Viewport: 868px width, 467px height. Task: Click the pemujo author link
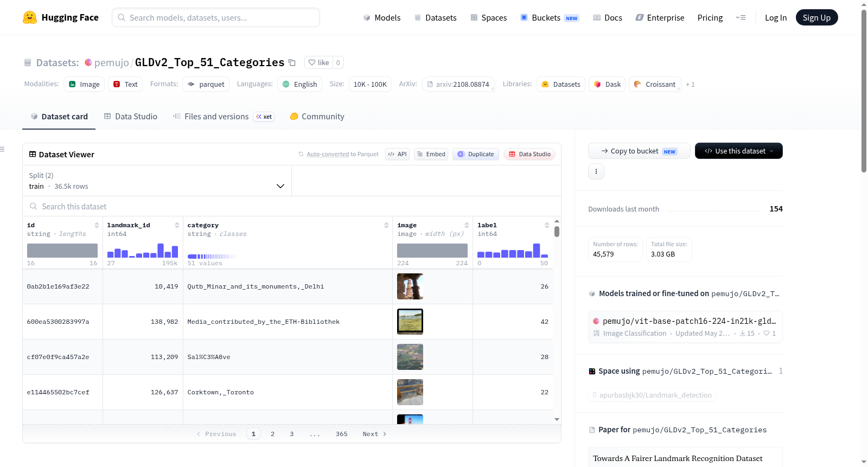[112, 62]
